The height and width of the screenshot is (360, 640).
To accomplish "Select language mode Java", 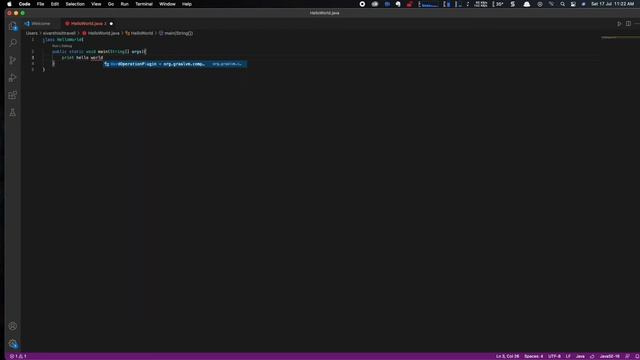I will pos(580,356).
